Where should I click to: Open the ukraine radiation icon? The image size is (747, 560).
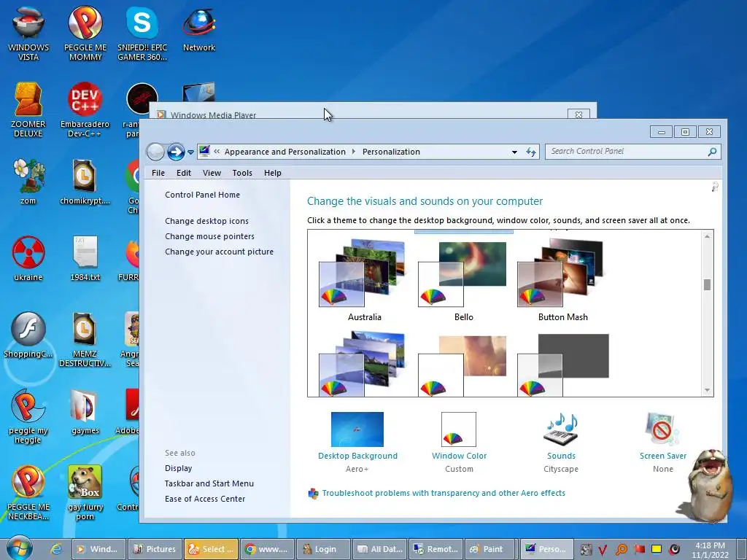tap(28, 258)
